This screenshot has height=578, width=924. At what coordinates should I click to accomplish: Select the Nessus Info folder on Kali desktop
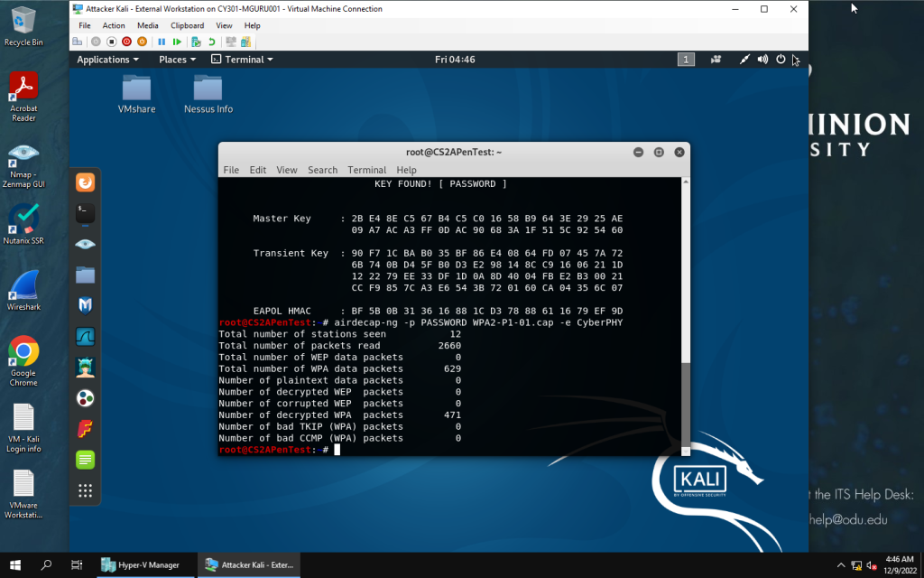click(x=208, y=94)
